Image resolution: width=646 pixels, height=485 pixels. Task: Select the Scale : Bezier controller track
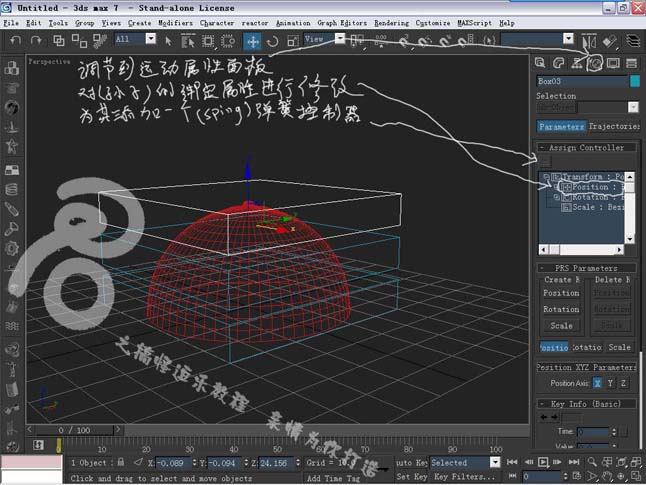pos(593,207)
